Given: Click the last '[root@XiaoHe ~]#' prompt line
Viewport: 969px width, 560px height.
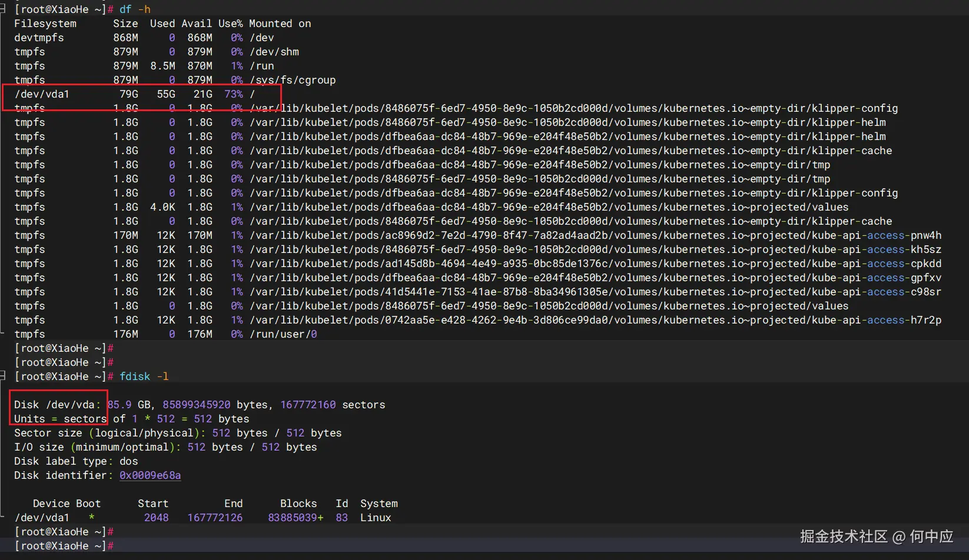Looking at the screenshot, I should click(x=64, y=546).
